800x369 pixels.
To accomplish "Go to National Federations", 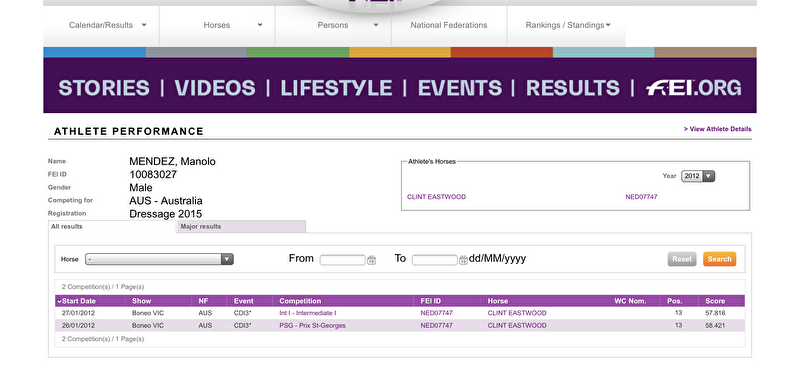I will (449, 25).
